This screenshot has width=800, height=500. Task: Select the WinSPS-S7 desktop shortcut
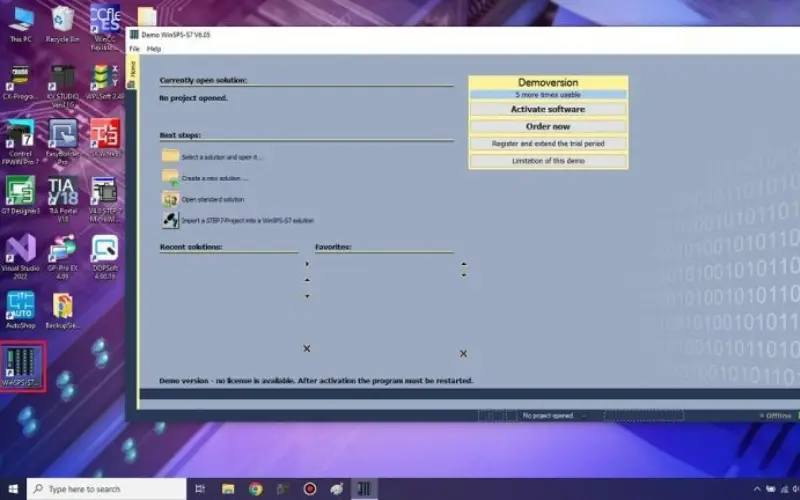coord(22,367)
